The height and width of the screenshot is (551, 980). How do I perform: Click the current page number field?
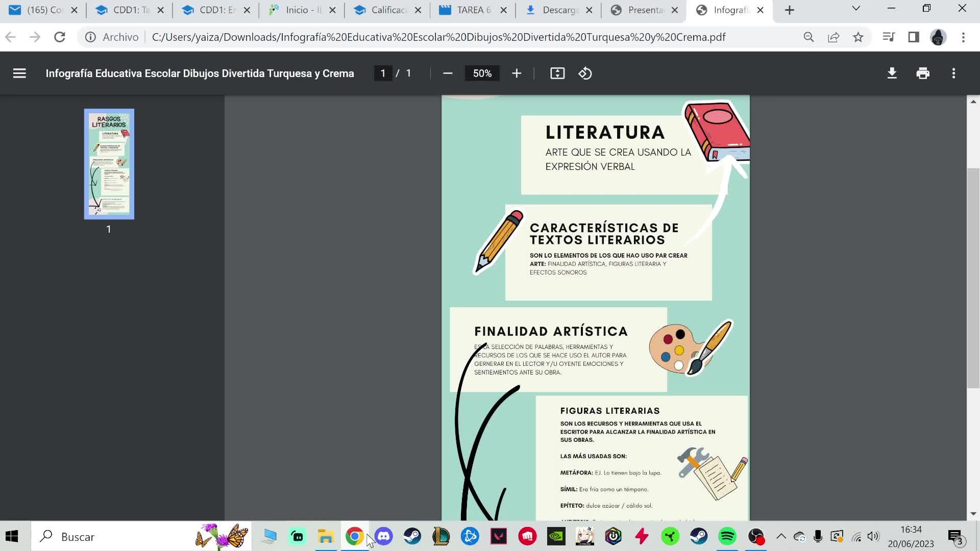383,73
